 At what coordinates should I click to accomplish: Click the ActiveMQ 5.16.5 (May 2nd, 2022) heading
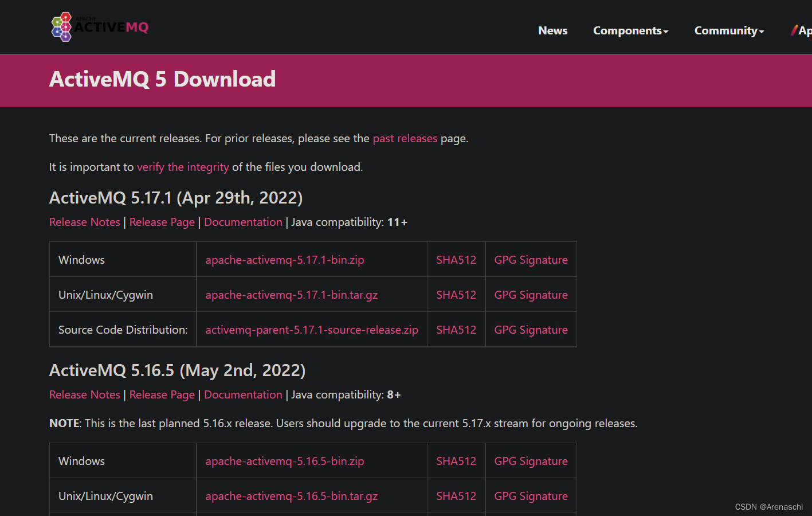tap(177, 370)
